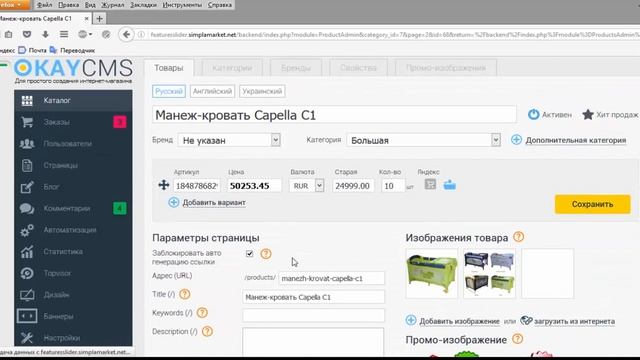Click help icon next to Изображения товара
The height and width of the screenshot is (360, 640).
coord(518,237)
